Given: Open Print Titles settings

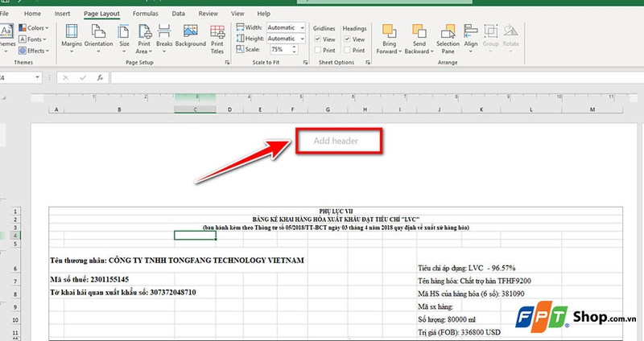Looking at the screenshot, I should pos(217,39).
